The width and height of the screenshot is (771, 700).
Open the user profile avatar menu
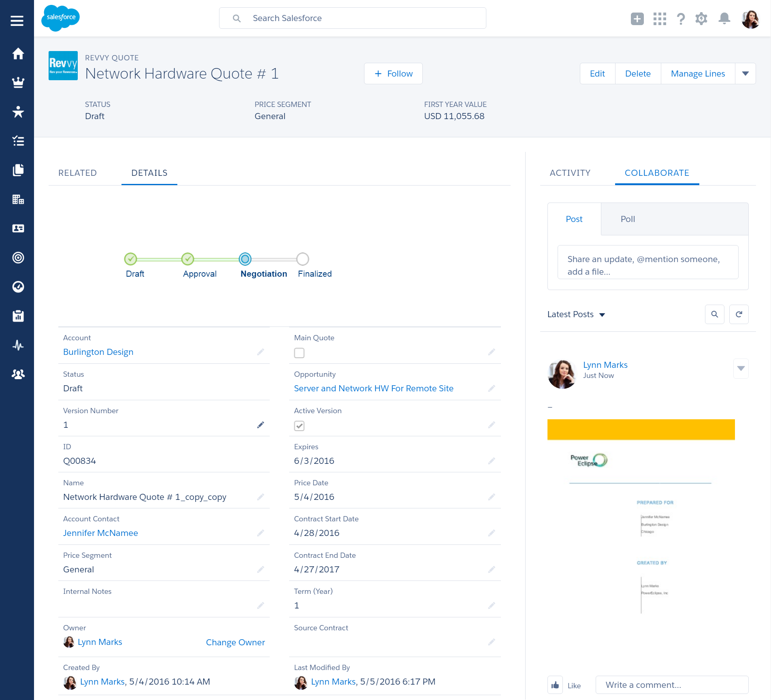pos(750,19)
